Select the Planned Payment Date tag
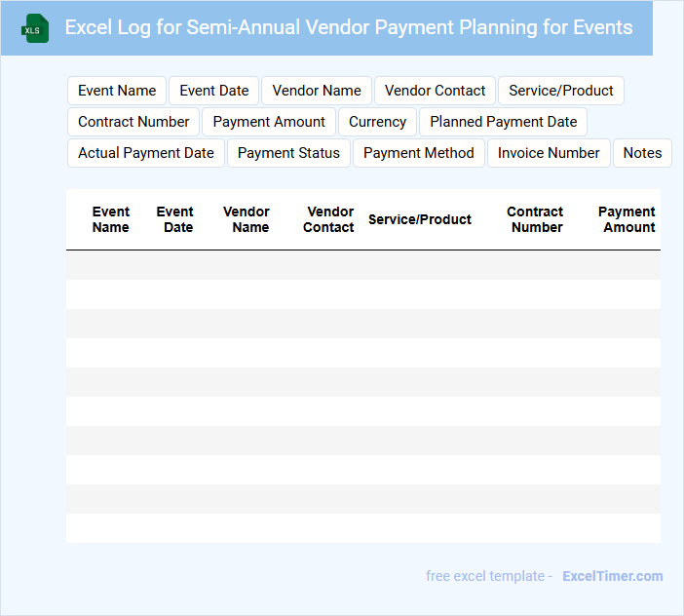This screenshot has height=616, width=684. (x=503, y=122)
